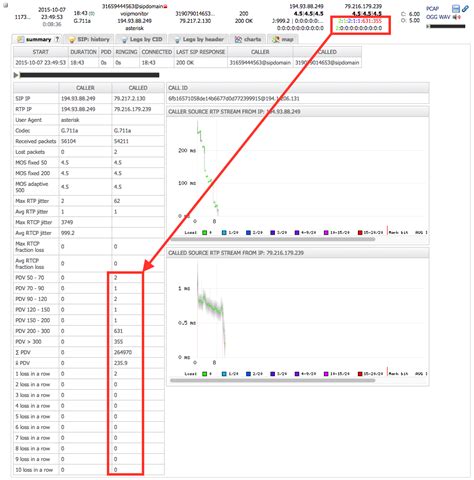Click the caller RTP chart horizontal scrollbar

[273, 239]
